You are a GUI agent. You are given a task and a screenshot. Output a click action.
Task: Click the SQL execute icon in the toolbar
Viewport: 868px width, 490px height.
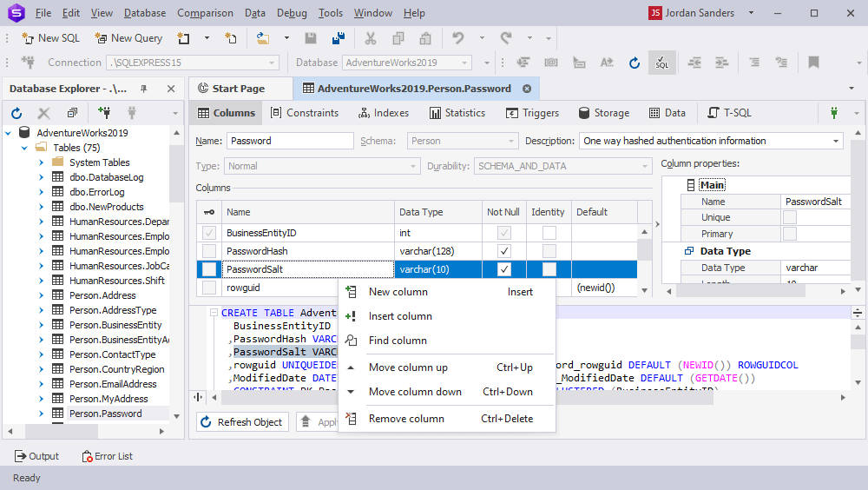point(662,63)
